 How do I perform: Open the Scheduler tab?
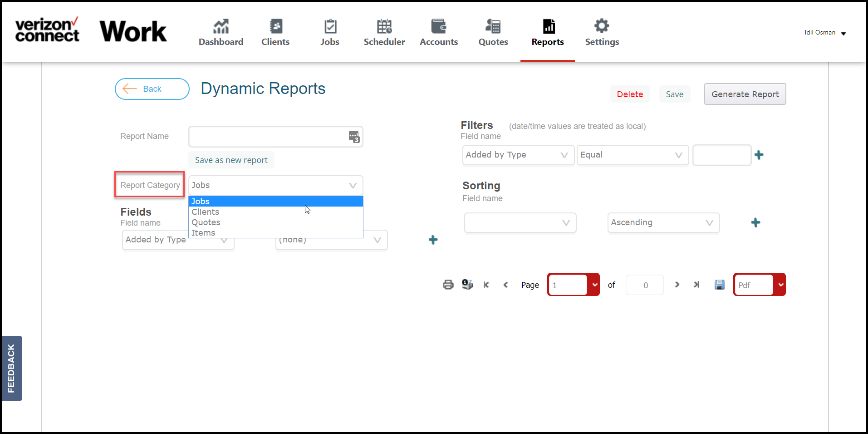[384, 33]
